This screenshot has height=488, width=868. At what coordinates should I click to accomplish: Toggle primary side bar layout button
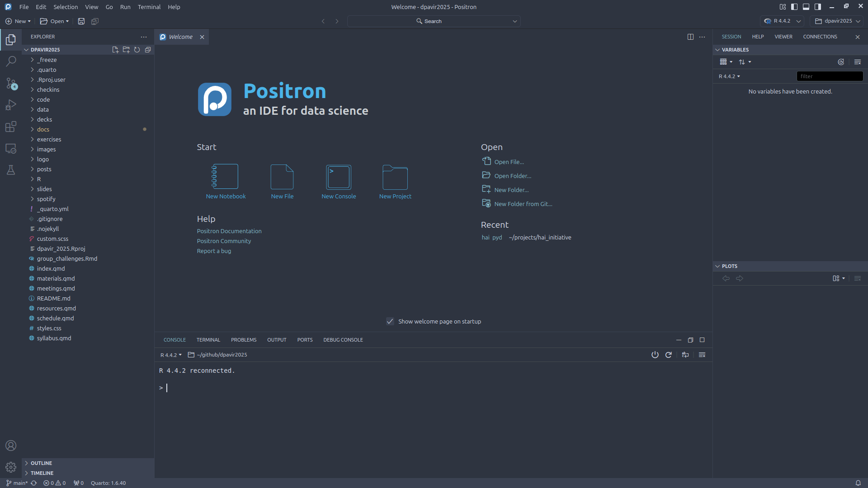point(794,7)
